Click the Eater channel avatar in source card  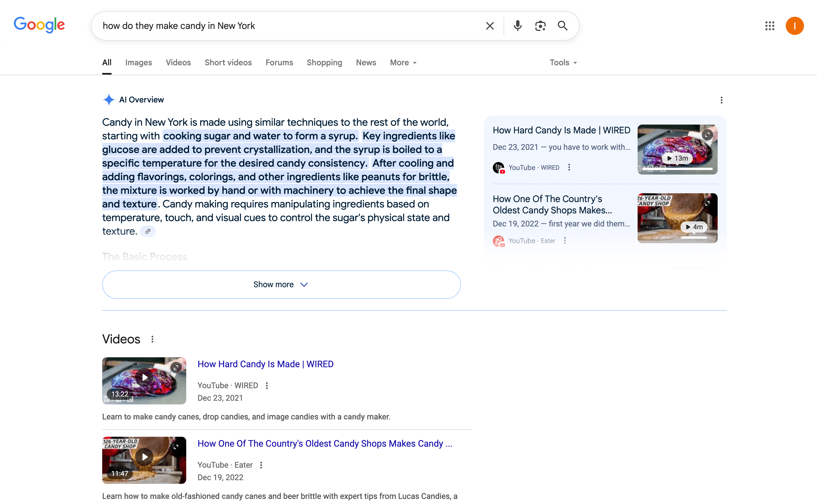pyautogui.click(x=498, y=241)
